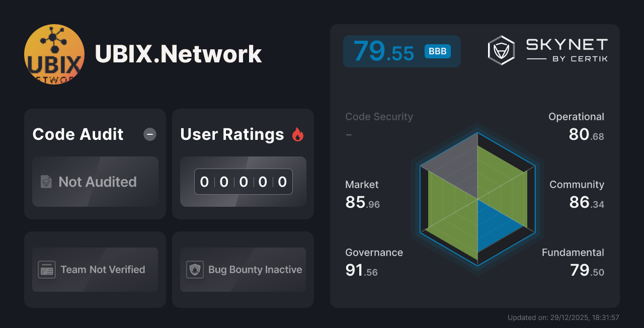Image resolution: width=644 pixels, height=328 pixels.
Task: Open the Code Audit panel
Action: (x=77, y=134)
